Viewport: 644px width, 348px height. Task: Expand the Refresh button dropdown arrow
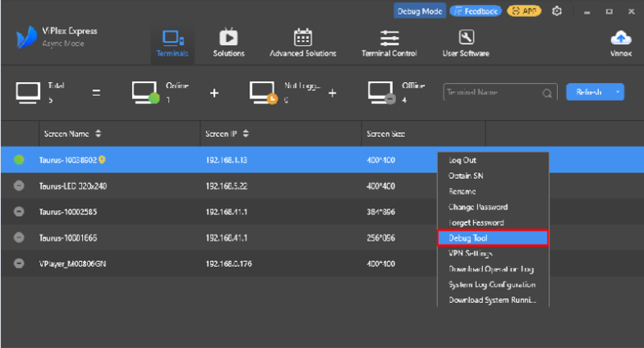pyautogui.click(x=617, y=93)
